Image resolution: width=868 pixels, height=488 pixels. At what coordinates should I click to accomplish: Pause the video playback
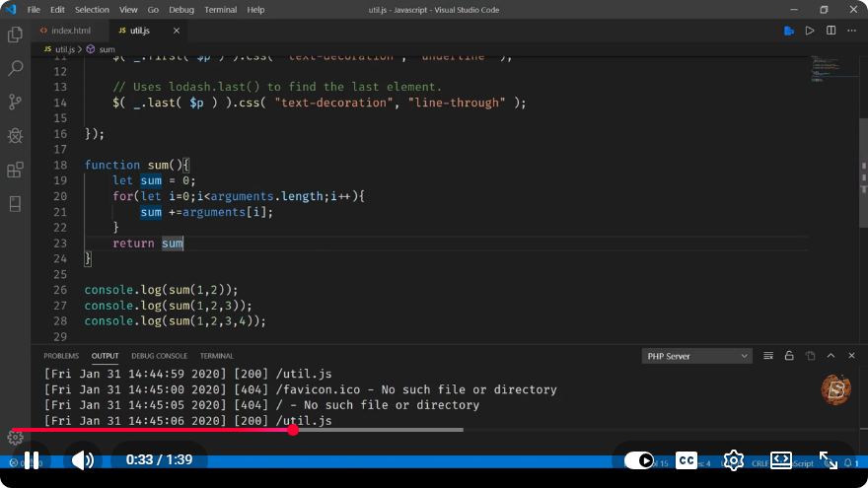[x=32, y=460]
